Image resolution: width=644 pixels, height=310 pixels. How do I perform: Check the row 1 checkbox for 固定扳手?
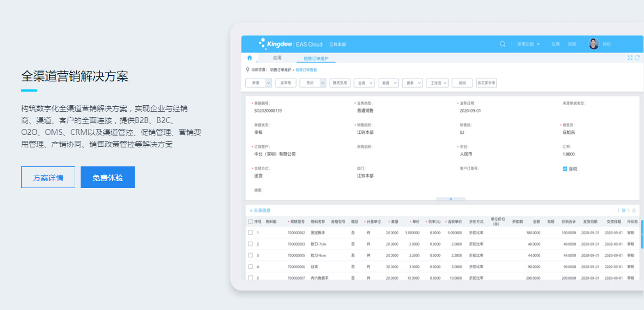(251, 232)
